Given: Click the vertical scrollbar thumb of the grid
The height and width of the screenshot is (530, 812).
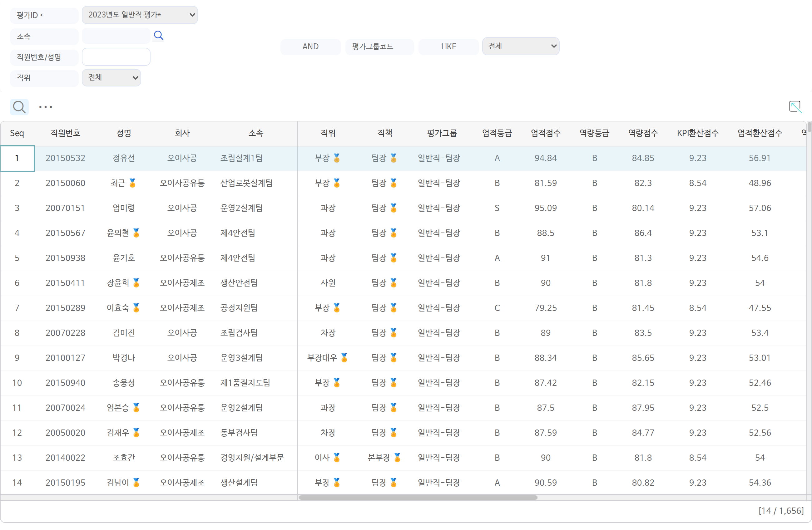Looking at the screenshot, I should click(809, 127).
